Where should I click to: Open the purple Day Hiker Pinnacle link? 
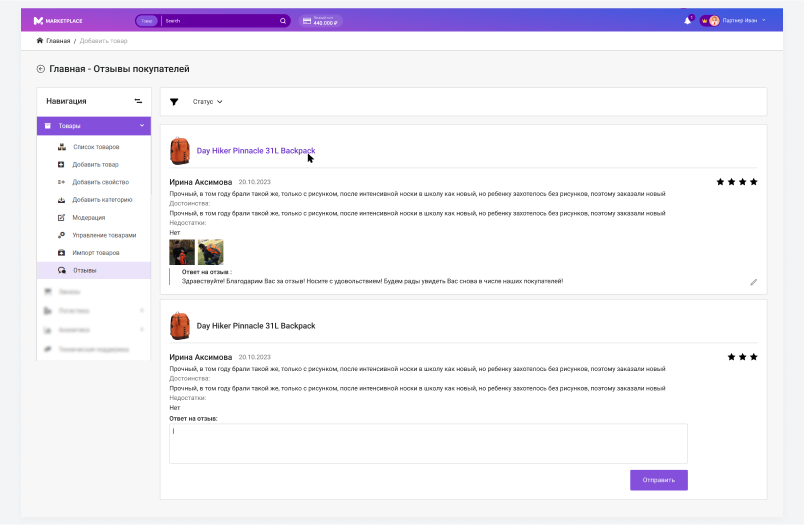255,151
